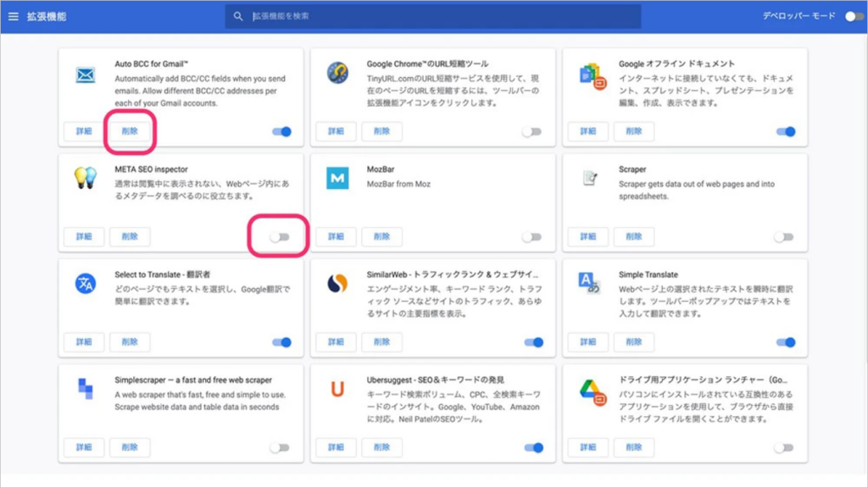Click the Select to Translate icon
Image resolution: width=868 pixels, height=488 pixels.
point(86,284)
